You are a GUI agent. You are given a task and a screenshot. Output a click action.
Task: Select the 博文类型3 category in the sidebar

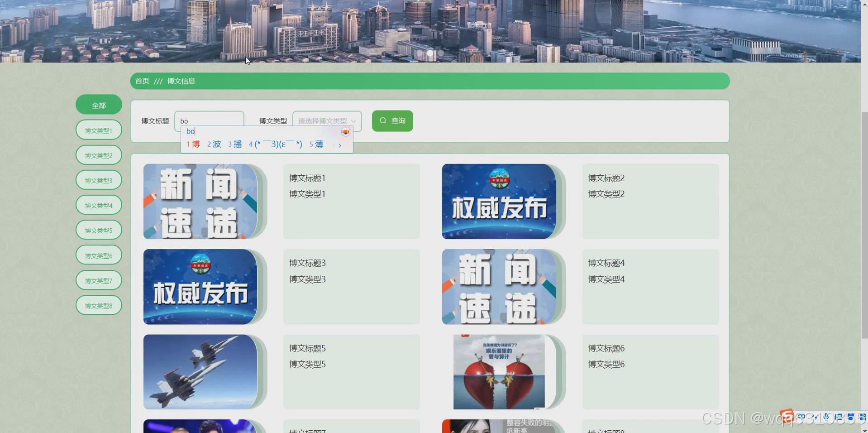(x=98, y=180)
